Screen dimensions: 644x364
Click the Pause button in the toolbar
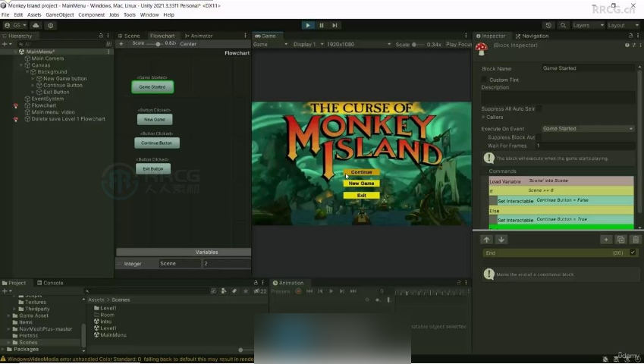[x=321, y=26]
